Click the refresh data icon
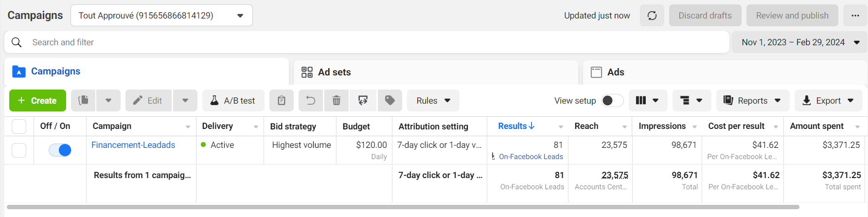868x217 pixels. [652, 16]
